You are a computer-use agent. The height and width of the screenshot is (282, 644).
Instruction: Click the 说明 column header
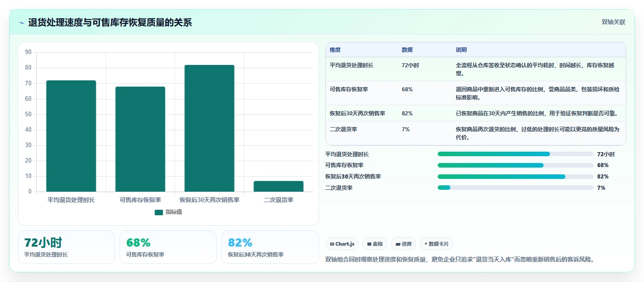[461, 50]
